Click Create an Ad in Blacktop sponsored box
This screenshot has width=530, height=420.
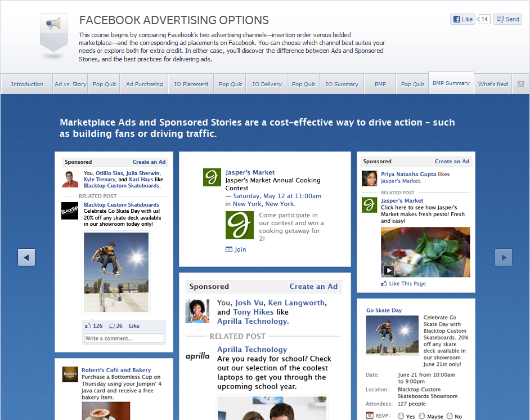[x=149, y=162]
